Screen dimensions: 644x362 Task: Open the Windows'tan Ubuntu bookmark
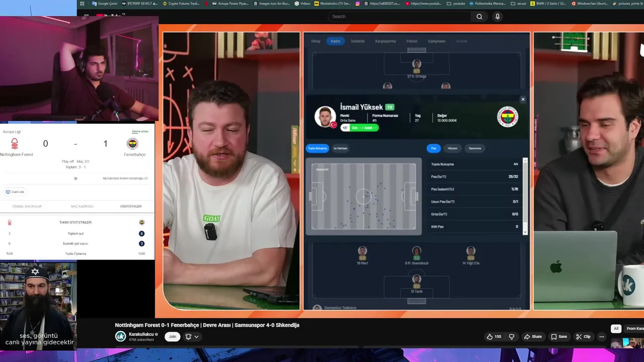point(590,4)
